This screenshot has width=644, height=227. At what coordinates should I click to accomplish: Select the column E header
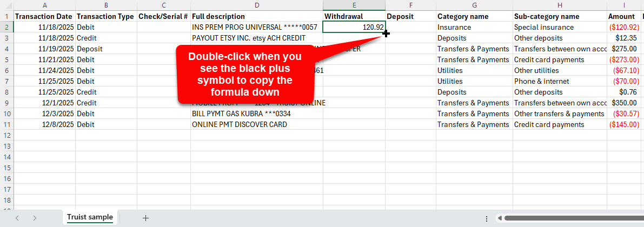coord(354,5)
